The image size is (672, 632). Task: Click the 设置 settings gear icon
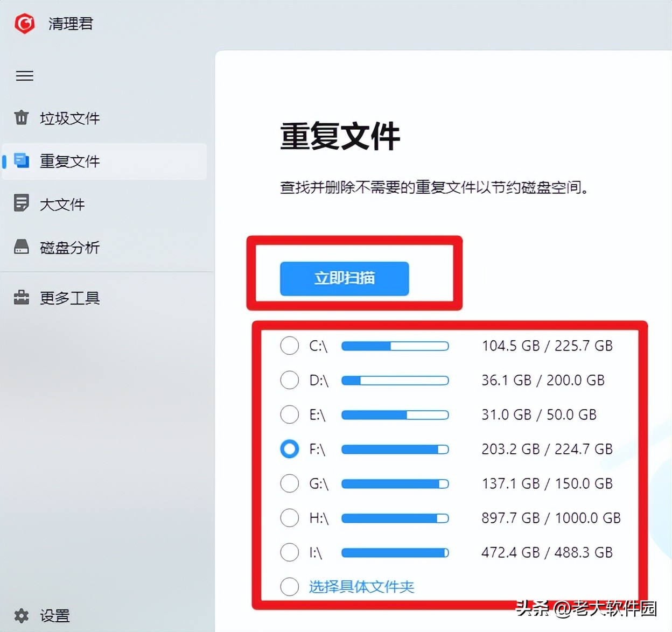click(21, 616)
